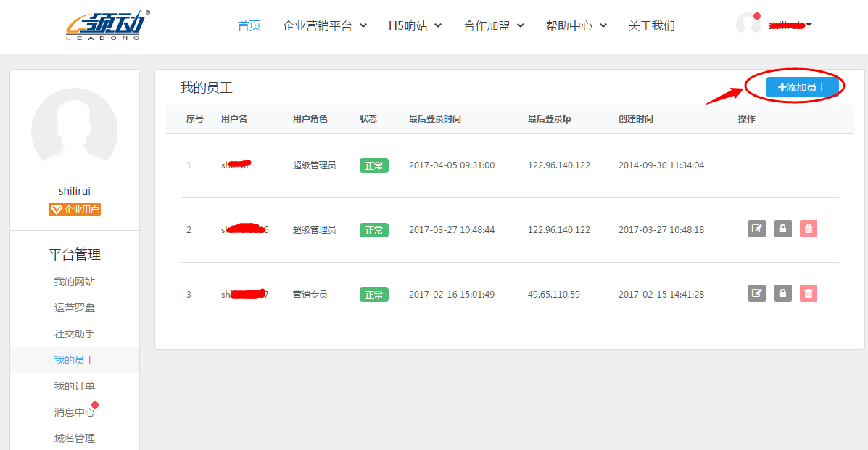This screenshot has width=868, height=450.
Task: Click the delete trash icon in row 2
Action: pos(809,229)
